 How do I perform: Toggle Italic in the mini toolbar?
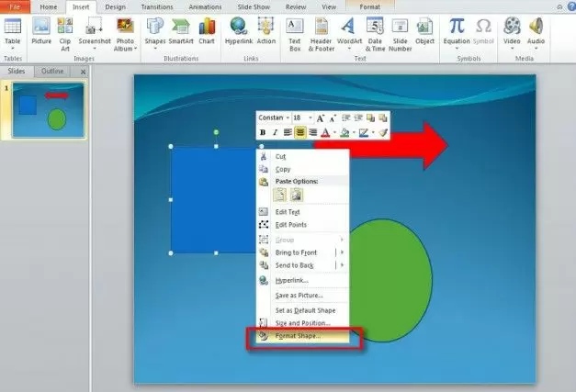tap(275, 133)
